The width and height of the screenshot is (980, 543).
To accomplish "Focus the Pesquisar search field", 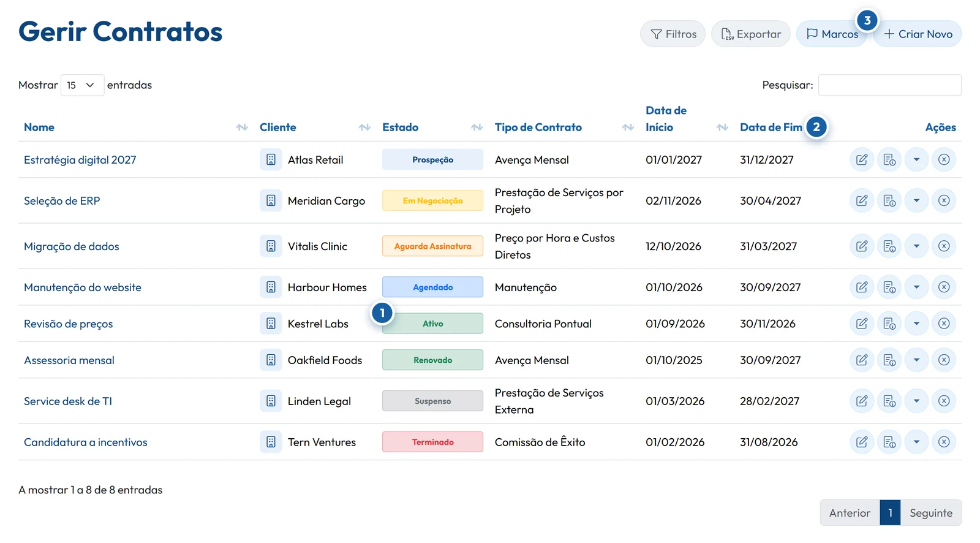I will pyautogui.click(x=890, y=85).
